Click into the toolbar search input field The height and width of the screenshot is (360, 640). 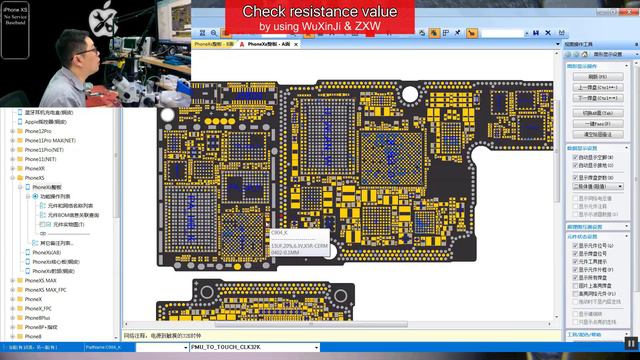click(502, 33)
